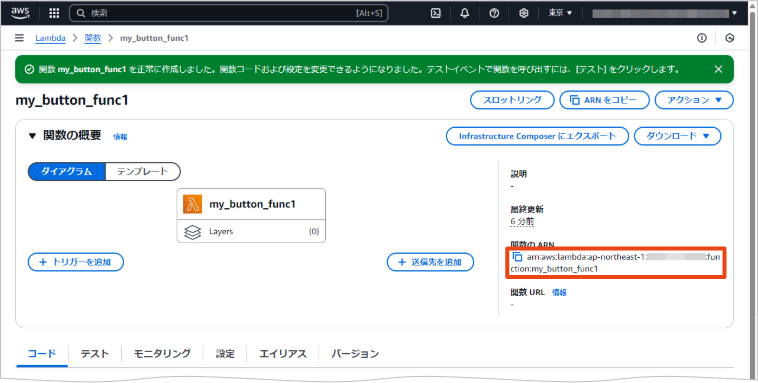Open the services grid menu

tap(54, 13)
